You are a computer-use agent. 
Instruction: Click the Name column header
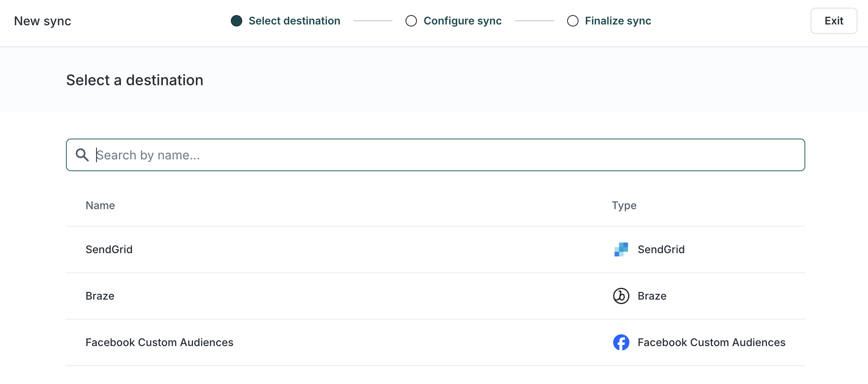(100, 205)
